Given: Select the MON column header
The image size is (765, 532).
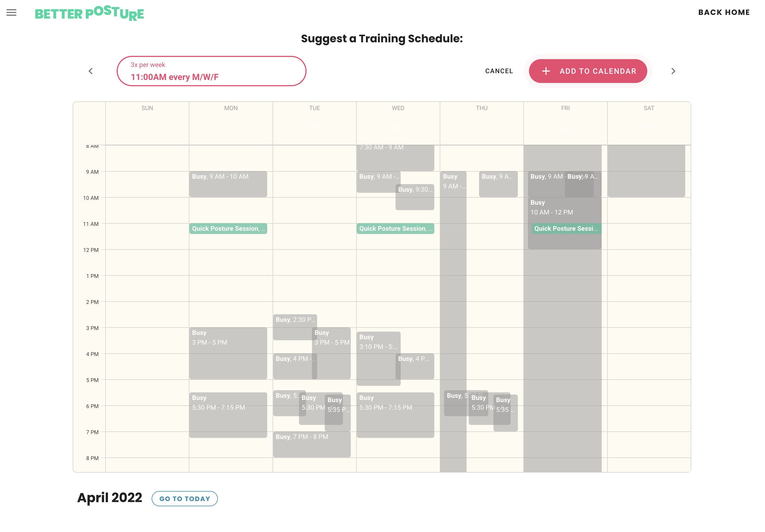Looking at the screenshot, I should pos(231,108).
